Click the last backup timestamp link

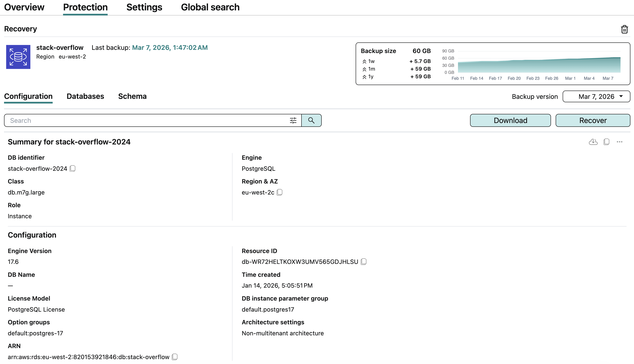point(170,48)
